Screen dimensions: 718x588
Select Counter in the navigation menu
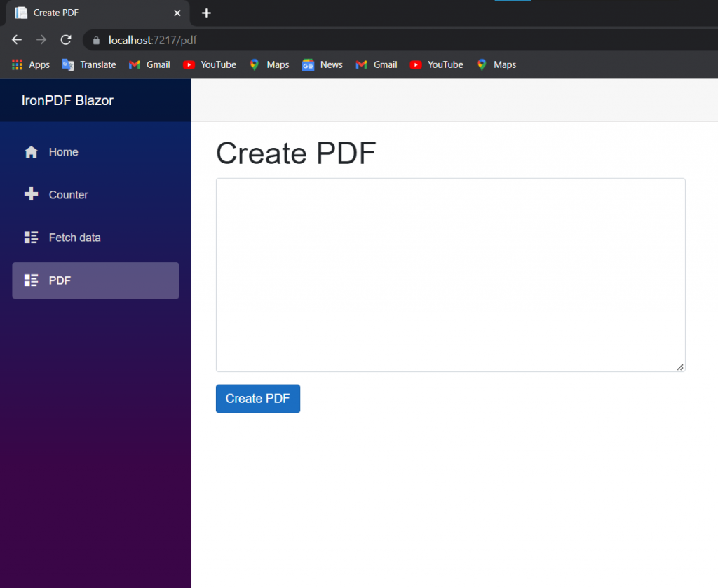click(68, 194)
